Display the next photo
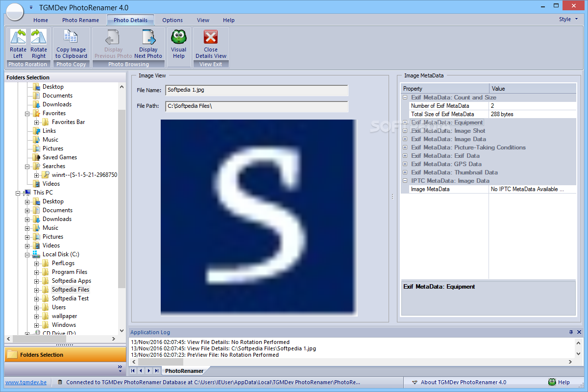The width and height of the screenshot is (588, 392). (x=148, y=44)
